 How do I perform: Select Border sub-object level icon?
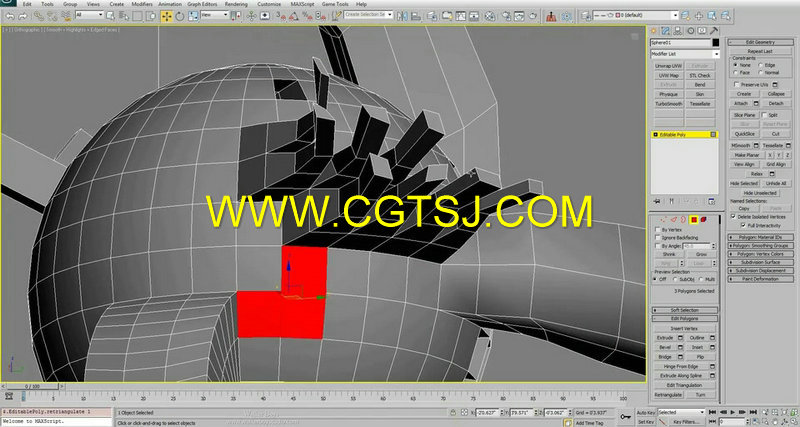pos(683,219)
